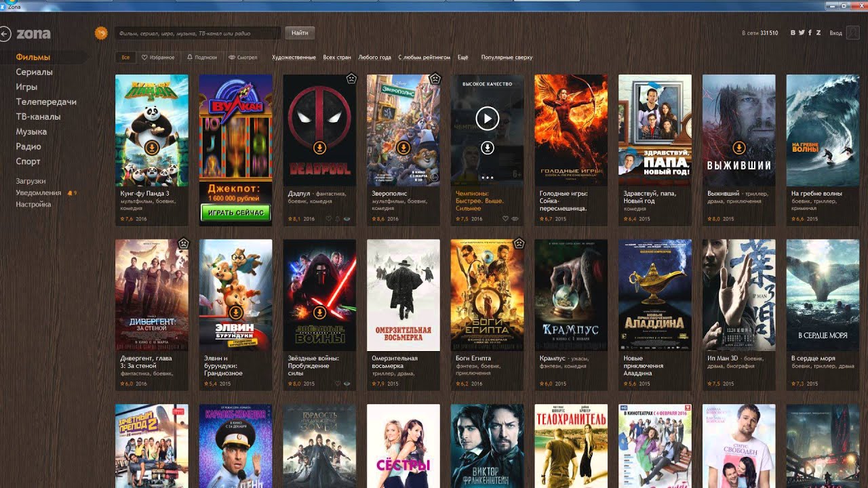Click the zona logo
The width and height of the screenshot is (868, 488).
(x=33, y=33)
